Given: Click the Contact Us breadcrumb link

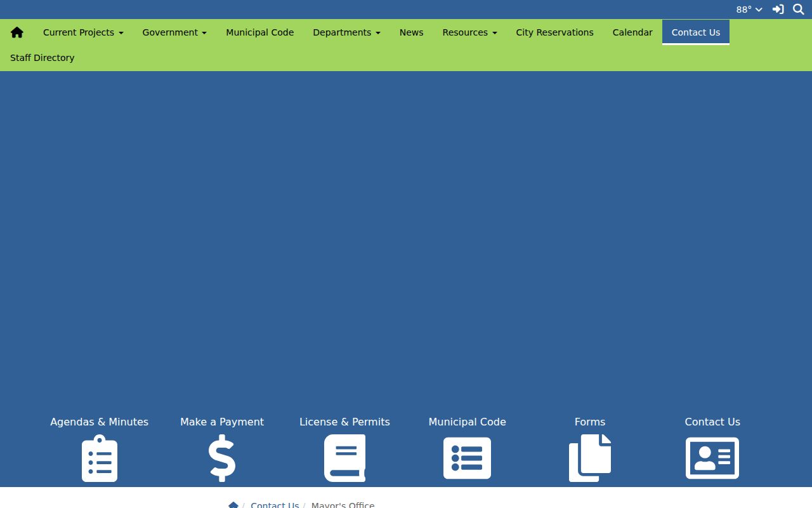Looking at the screenshot, I should click(275, 505).
